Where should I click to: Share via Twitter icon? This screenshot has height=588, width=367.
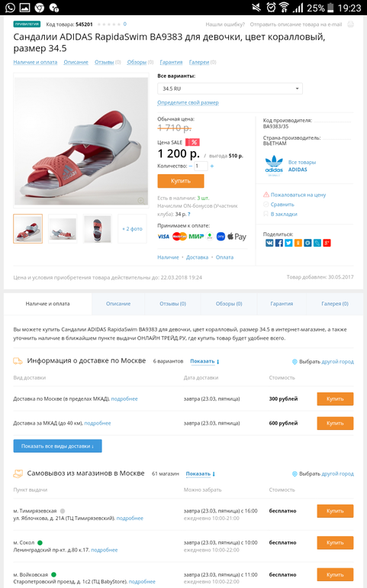[288, 243]
